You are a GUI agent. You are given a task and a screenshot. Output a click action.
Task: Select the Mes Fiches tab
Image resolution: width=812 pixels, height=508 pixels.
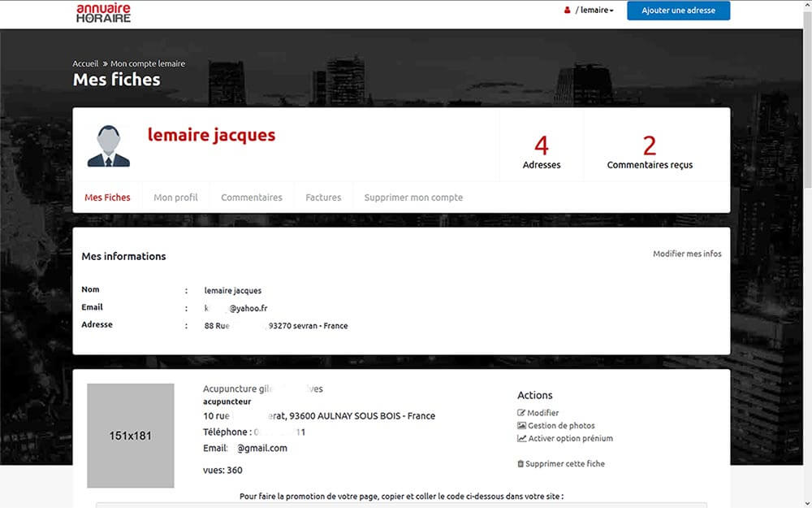pos(107,198)
